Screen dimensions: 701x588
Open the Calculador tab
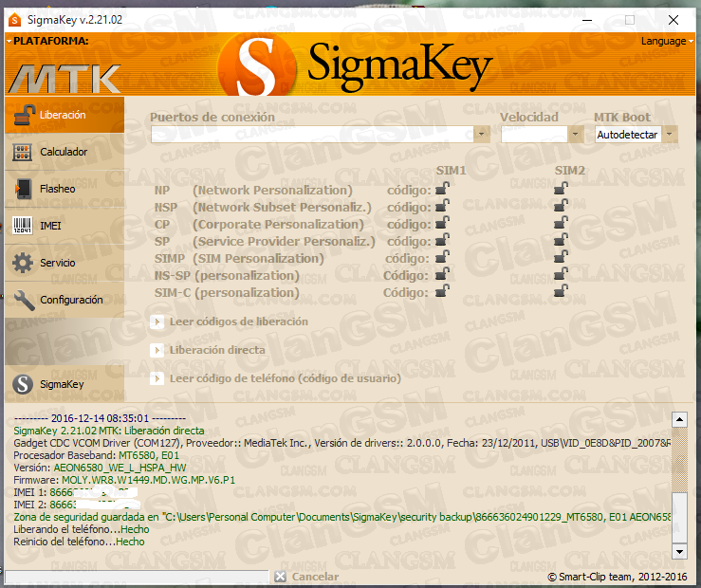(x=65, y=152)
